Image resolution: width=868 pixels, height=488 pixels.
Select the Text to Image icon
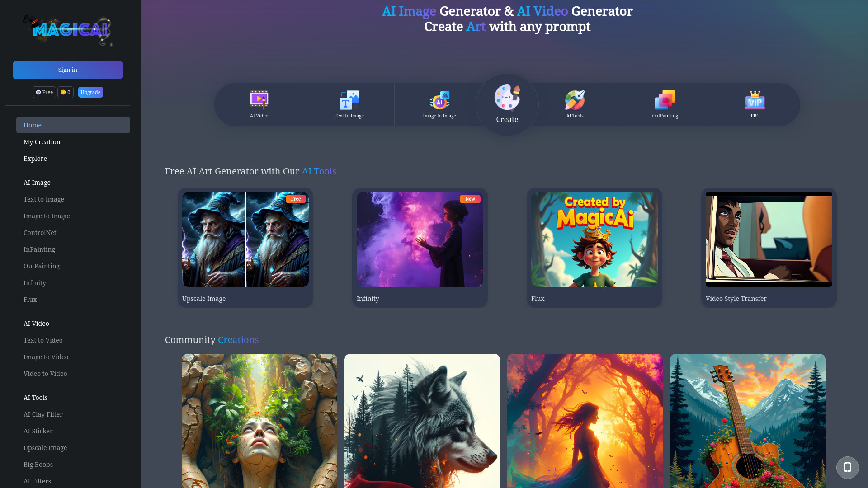[x=349, y=100]
